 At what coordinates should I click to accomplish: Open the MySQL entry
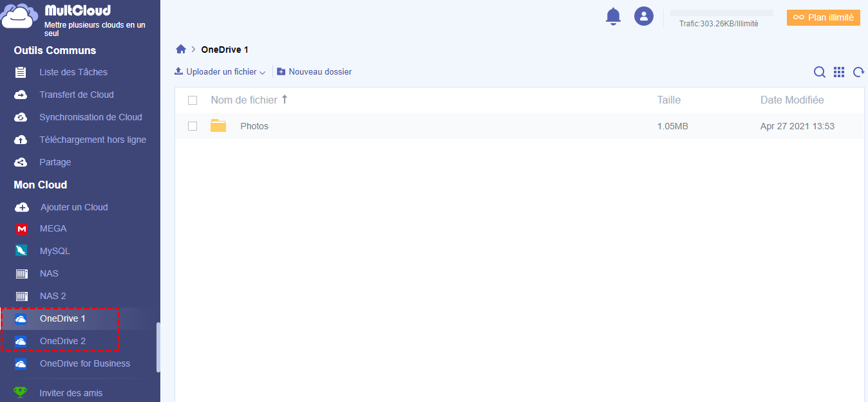click(x=55, y=251)
